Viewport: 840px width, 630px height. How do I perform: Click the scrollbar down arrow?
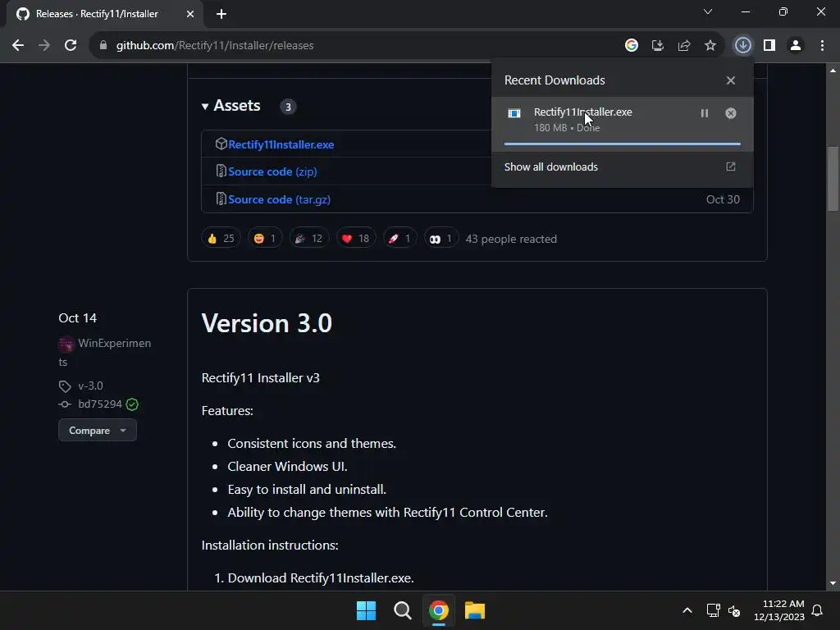pyautogui.click(x=833, y=583)
